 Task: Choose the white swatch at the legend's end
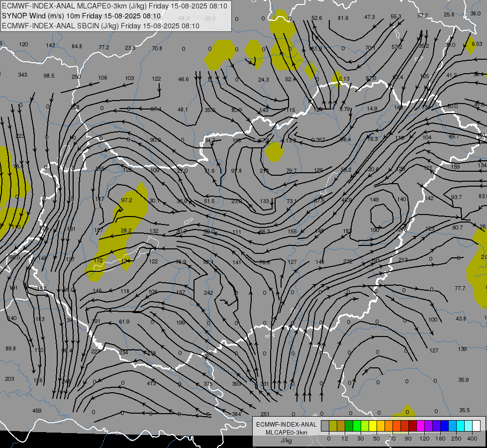(x=476, y=426)
